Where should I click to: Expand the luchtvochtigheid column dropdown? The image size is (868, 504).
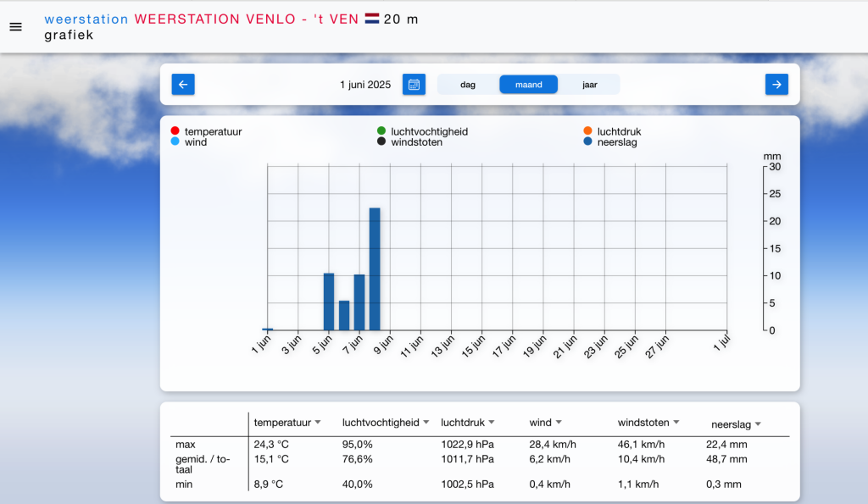pos(426,423)
